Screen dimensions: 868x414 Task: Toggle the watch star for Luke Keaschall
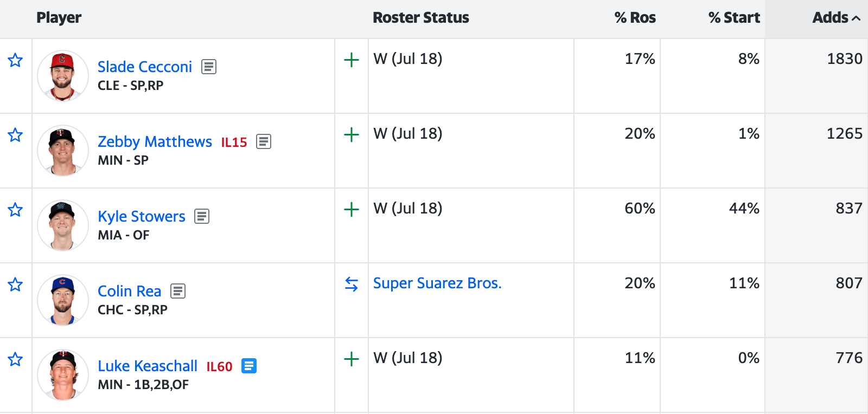coord(15,359)
